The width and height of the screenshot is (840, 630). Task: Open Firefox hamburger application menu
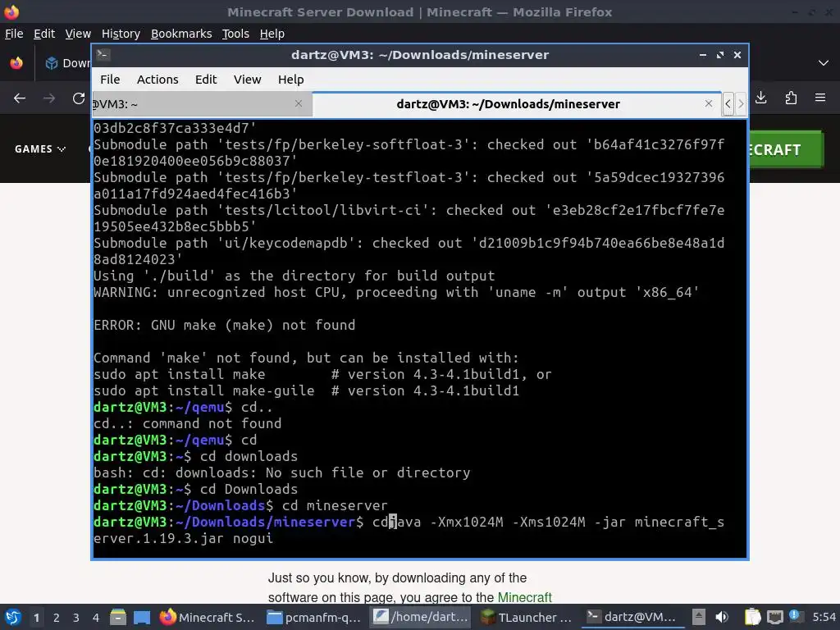coord(820,98)
